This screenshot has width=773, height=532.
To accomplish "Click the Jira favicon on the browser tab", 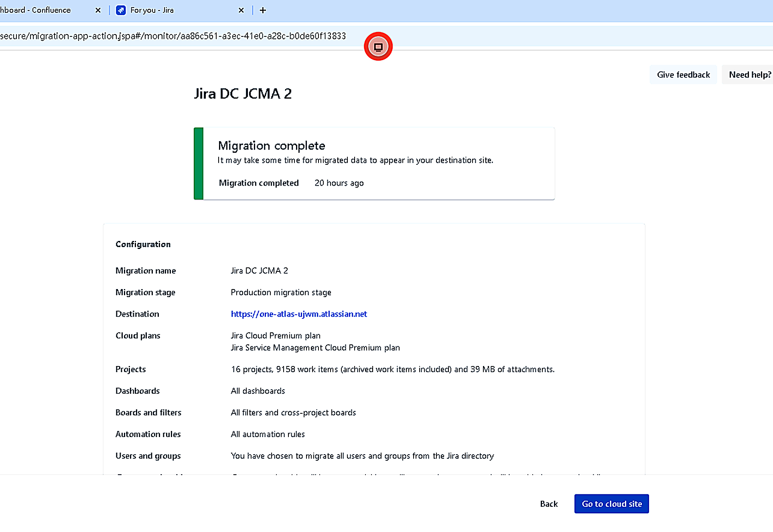I will pyautogui.click(x=121, y=10).
